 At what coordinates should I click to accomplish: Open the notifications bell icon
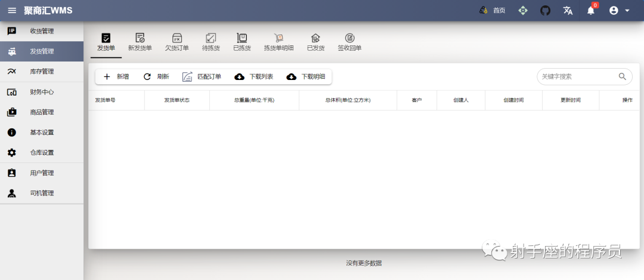[590, 11]
